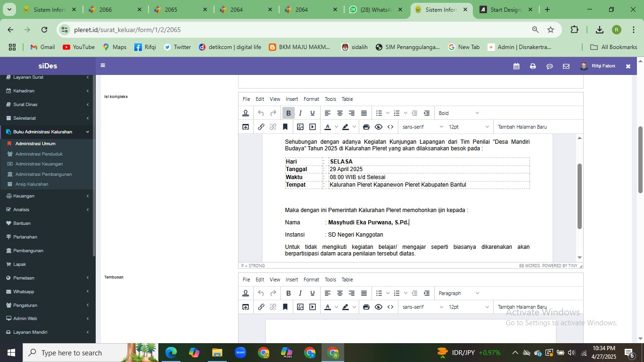Click numbered list icon in Isi kompleks editor

tap(397, 113)
